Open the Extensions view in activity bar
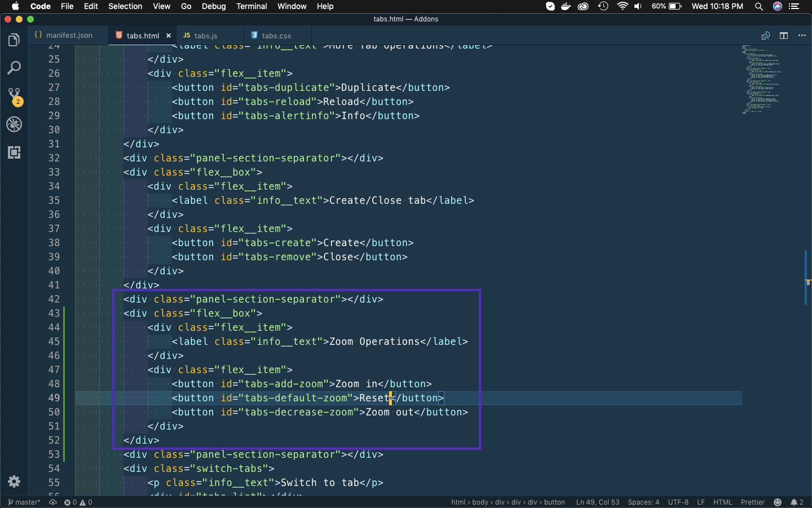The width and height of the screenshot is (812, 508). [14, 152]
